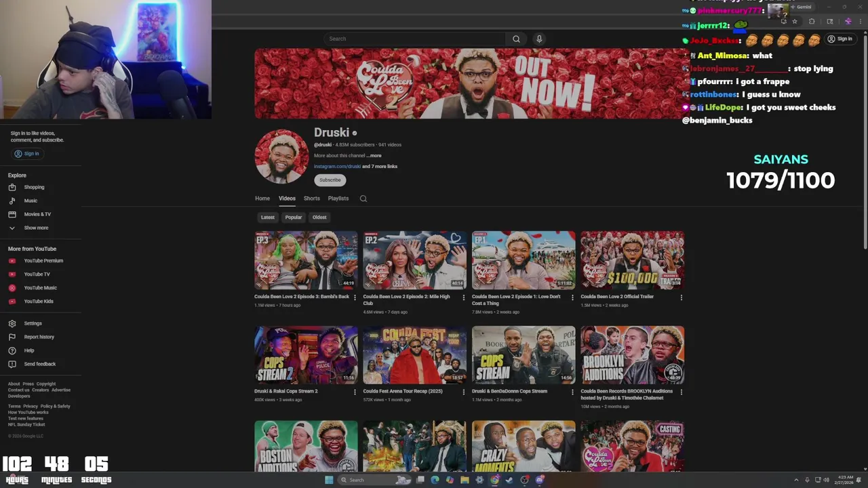The height and width of the screenshot is (488, 868).
Task: Open Windows Start menu
Action: [x=329, y=480]
